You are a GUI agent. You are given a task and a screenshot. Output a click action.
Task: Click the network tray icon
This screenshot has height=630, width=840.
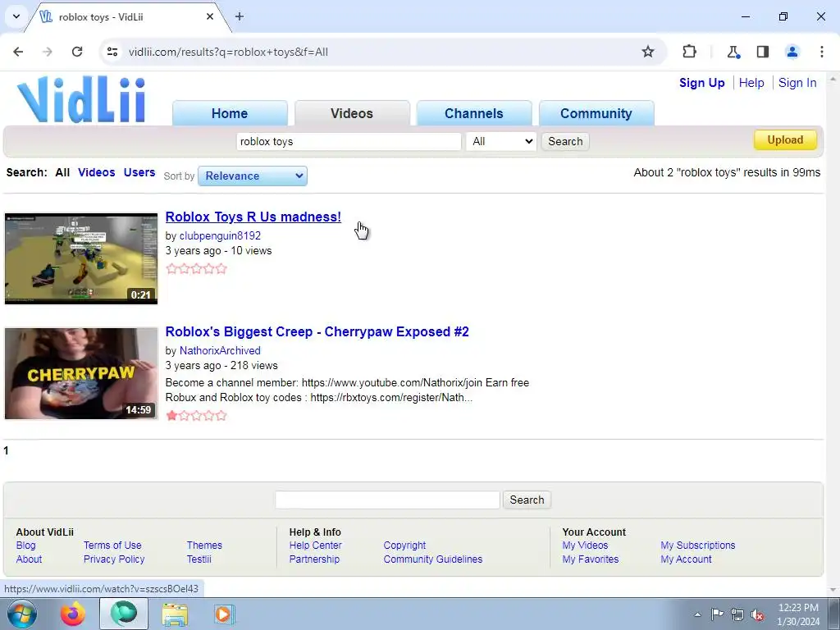737,614
